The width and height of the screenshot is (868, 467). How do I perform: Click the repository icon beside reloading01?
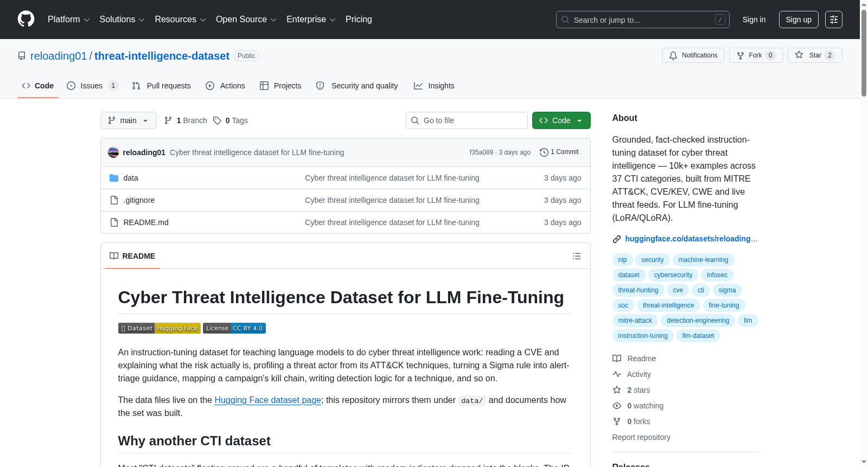tap(22, 56)
